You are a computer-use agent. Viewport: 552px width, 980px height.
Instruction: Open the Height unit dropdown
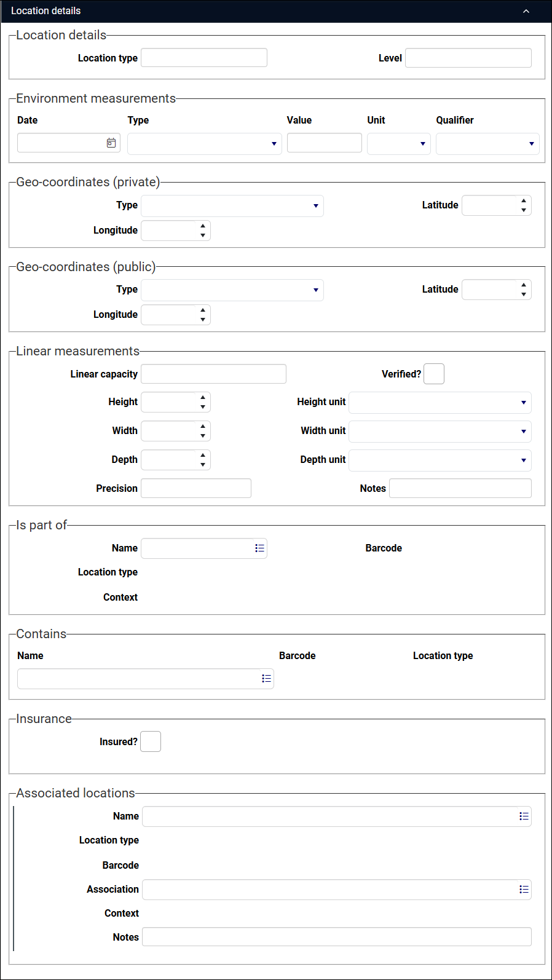(440, 403)
